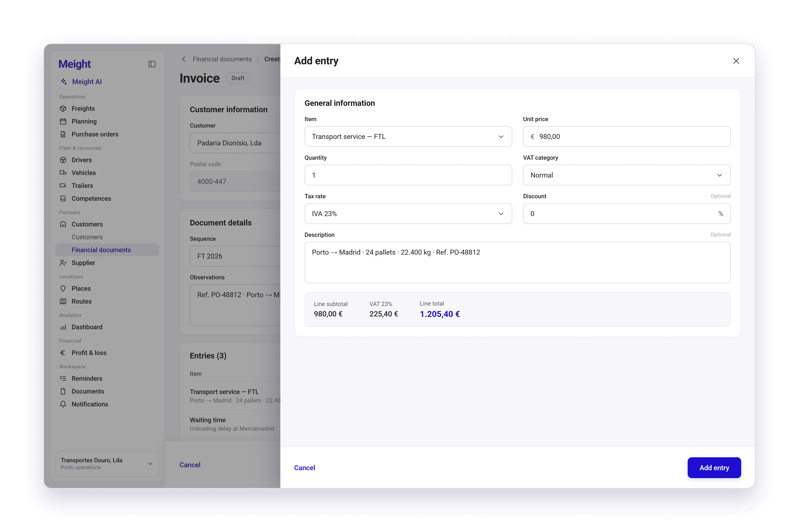This screenshot has width=799, height=532.
Task: Open the VAT category Normal dropdown
Action: [x=626, y=175]
